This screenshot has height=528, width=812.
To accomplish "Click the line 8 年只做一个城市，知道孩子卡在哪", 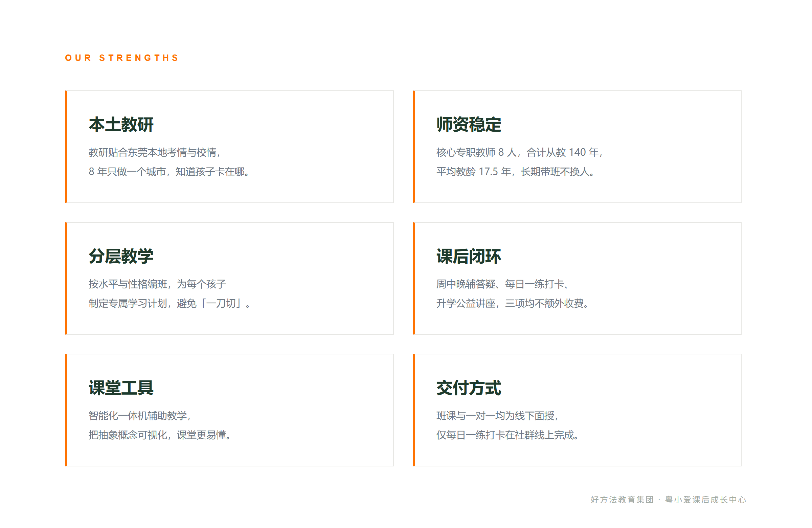I will 169,172.
